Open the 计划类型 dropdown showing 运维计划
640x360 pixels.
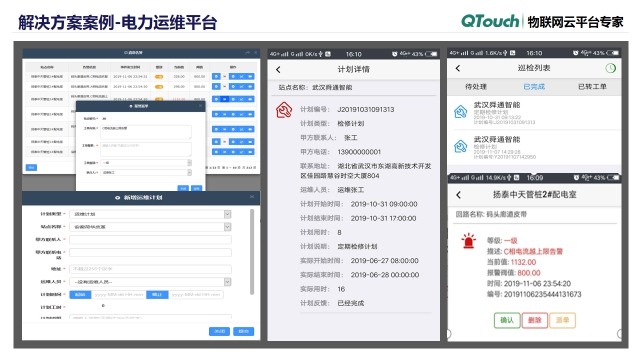(150, 214)
